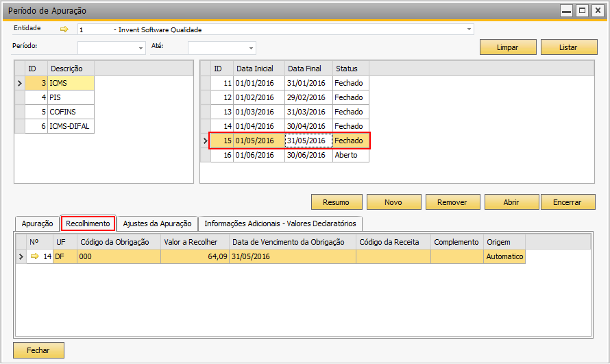The image size is (610, 364).
Task: Select the ICMS-DIFAL tax row
Action: click(x=60, y=126)
